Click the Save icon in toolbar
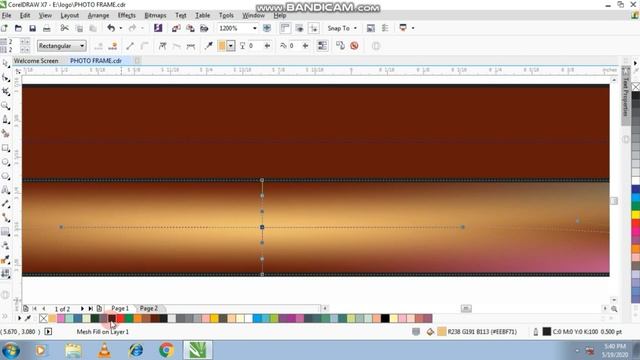Image resolution: width=640 pixels, height=360 pixels. click(x=32, y=28)
